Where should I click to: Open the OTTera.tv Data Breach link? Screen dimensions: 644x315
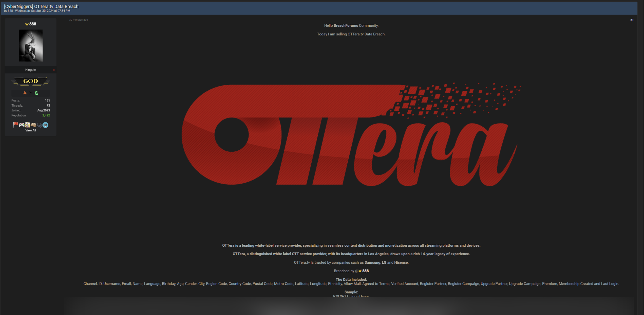[x=366, y=34]
